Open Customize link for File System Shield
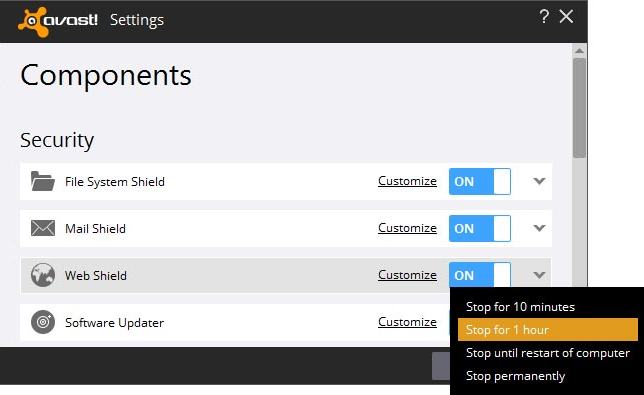The width and height of the screenshot is (644, 395). (x=407, y=181)
